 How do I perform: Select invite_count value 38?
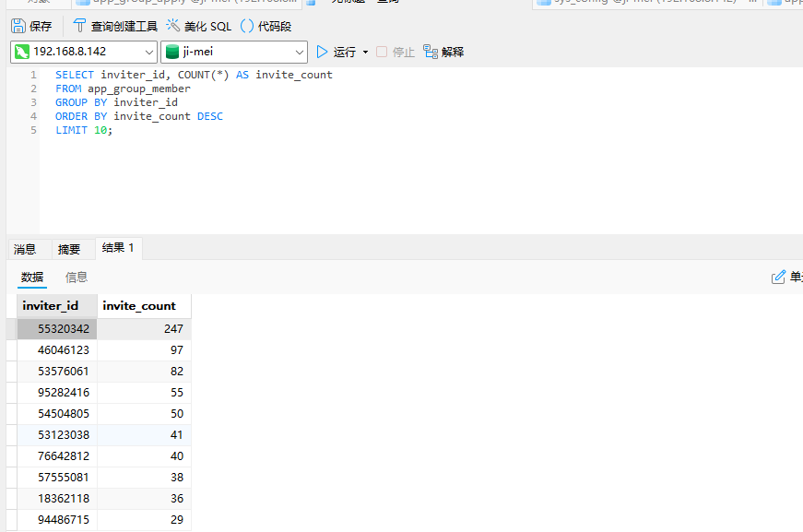[145, 478]
